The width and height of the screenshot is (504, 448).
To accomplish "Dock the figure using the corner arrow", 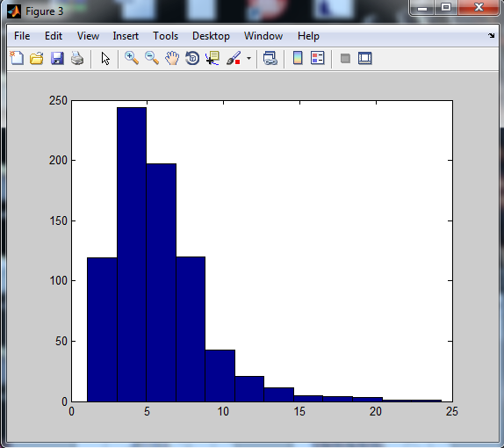I will [x=491, y=36].
